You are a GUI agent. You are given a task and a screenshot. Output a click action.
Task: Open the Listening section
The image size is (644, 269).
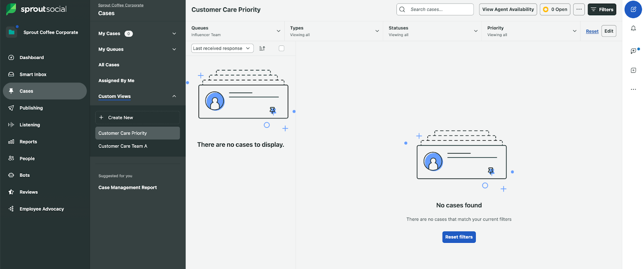30,125
